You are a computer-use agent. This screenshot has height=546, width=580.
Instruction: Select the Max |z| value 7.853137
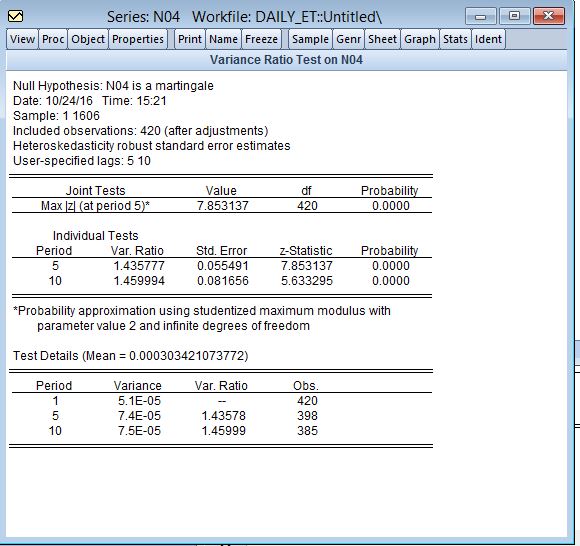[x=223, y=206]
